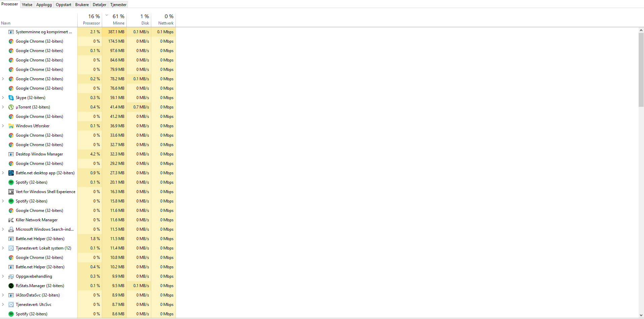Expand the Battle.net desktop app group
The width and height of the screenshot is (644, 319).
[x=3, y=173]
